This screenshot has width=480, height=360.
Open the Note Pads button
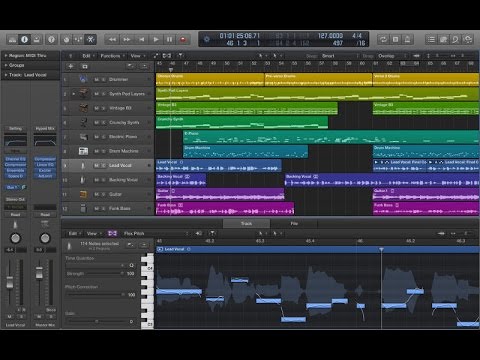click(443, 39)
